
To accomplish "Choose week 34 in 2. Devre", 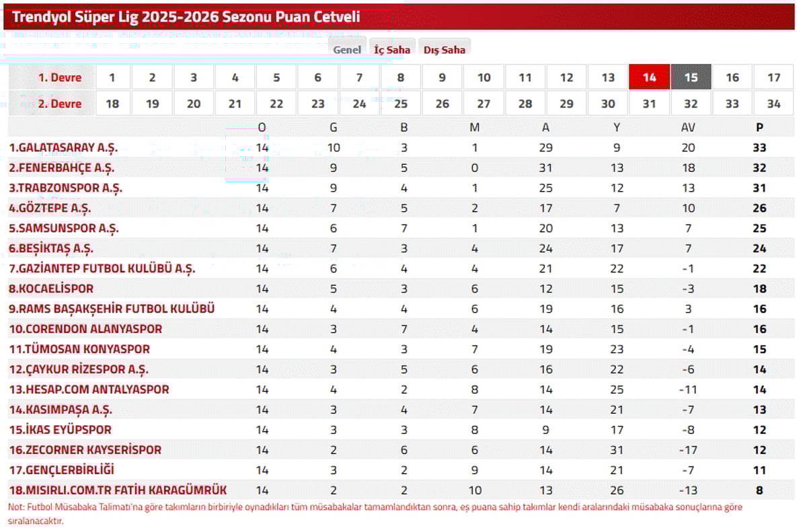I will point(774,104).
